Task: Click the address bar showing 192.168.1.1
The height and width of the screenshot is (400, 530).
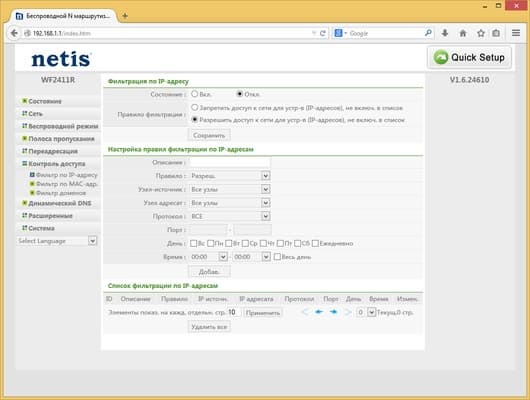Action: 169,33
